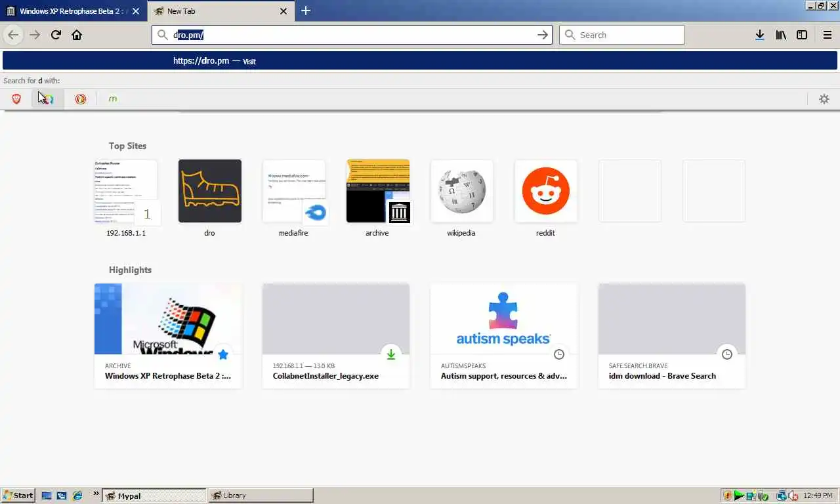Search with the DuckDuckGo engine icon
The height and width of the screenshot is (504, 840).
tap(81, 98)
